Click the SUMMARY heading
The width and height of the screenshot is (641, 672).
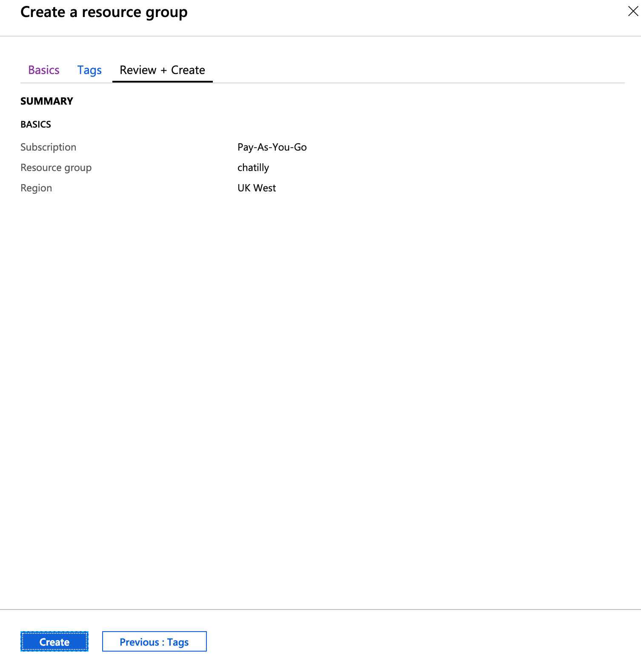(x=47, y=101)
